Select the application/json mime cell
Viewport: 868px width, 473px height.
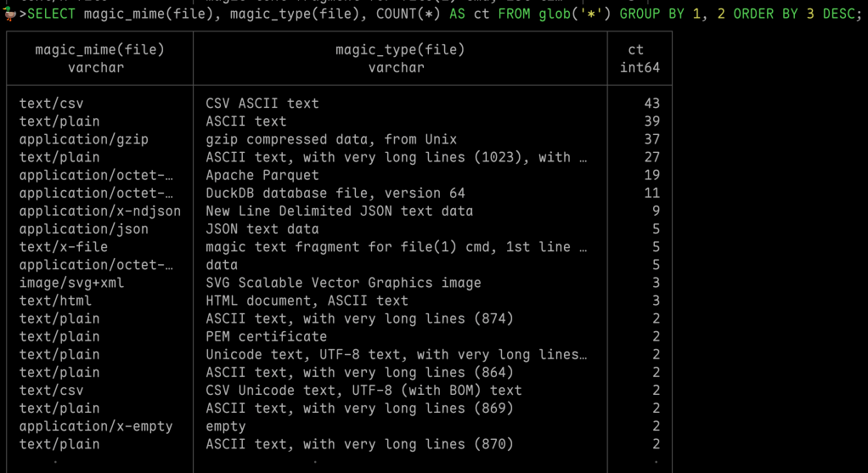coord(84,228)
